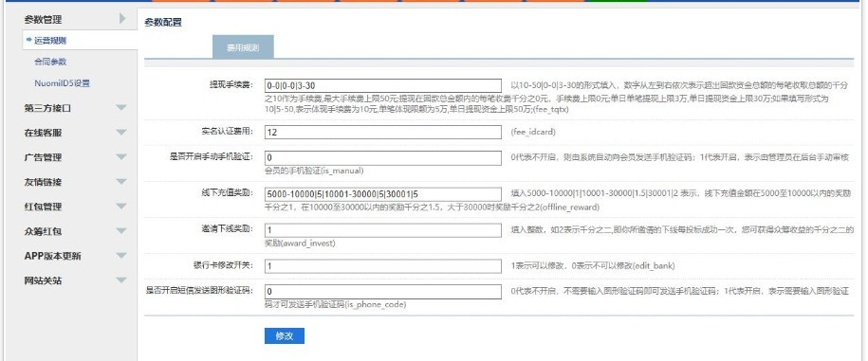868x361 pixels.
Task: Click the 是否开启手动手机验证 field label
Action: (x=211, y=156)
